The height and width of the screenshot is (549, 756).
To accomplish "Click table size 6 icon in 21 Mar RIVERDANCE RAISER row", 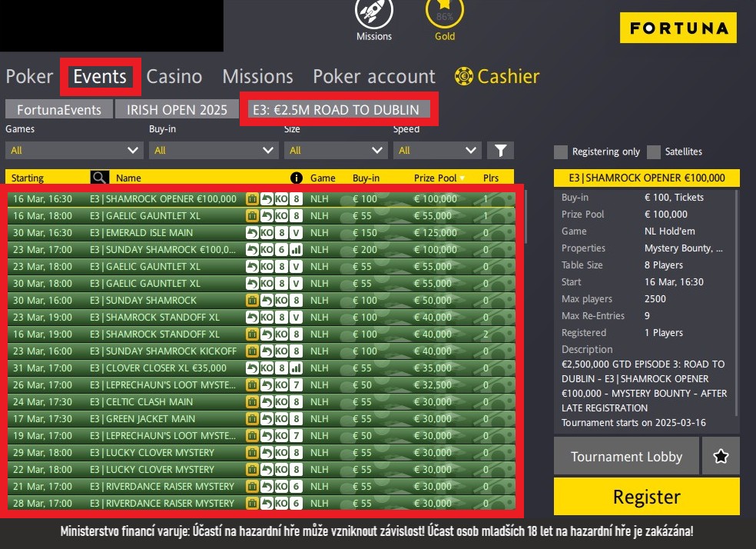I will [297, 486].
